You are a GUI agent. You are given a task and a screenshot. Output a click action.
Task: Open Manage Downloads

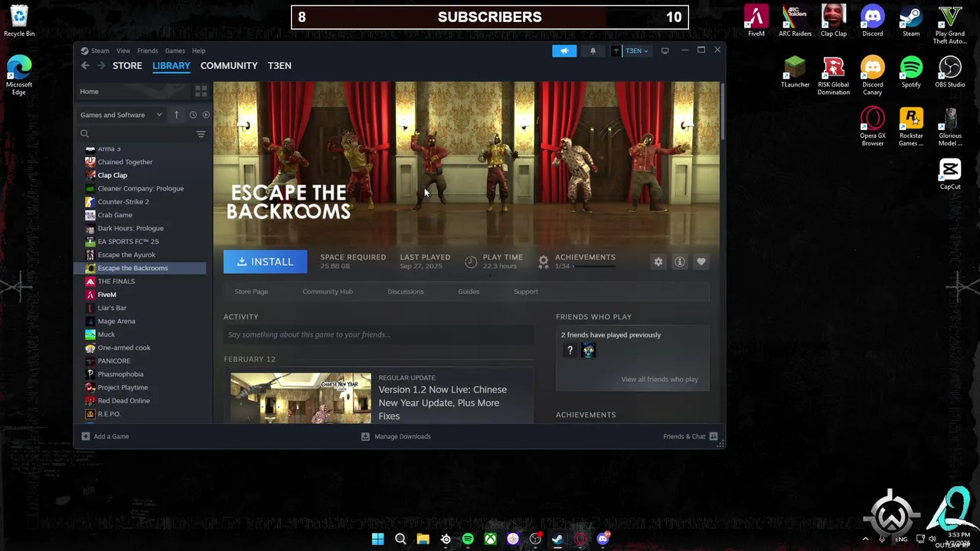[396, 436]
